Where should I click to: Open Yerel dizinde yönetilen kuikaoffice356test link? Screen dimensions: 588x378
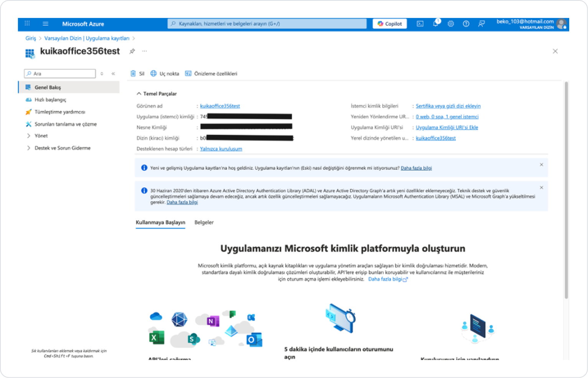click(436, 138)
